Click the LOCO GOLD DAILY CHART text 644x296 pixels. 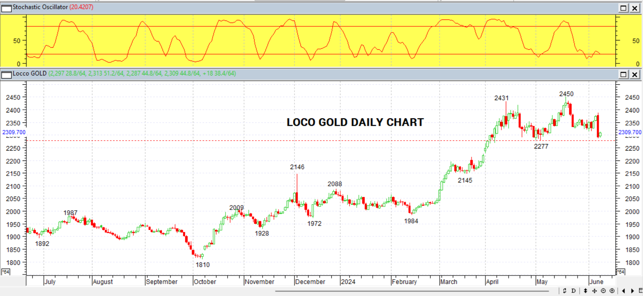click(x=355, y=122)
